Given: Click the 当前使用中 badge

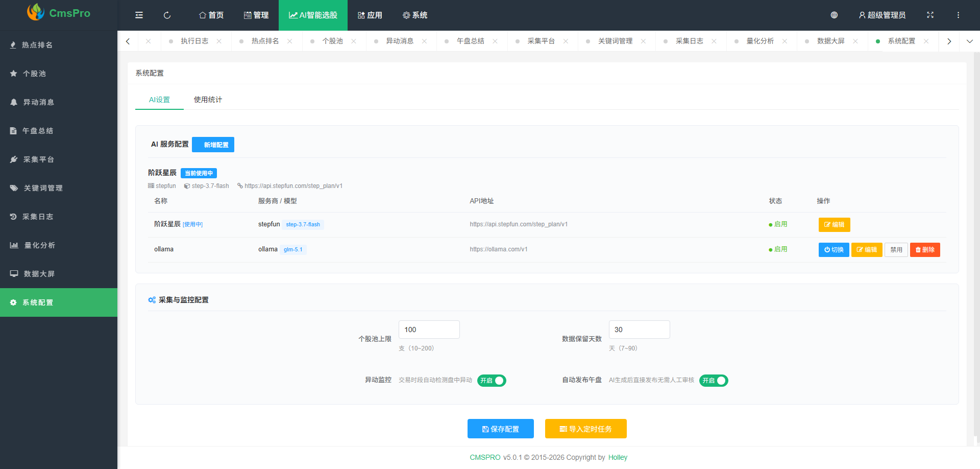Looking at the screenshot, I should (x=199, y=173).
